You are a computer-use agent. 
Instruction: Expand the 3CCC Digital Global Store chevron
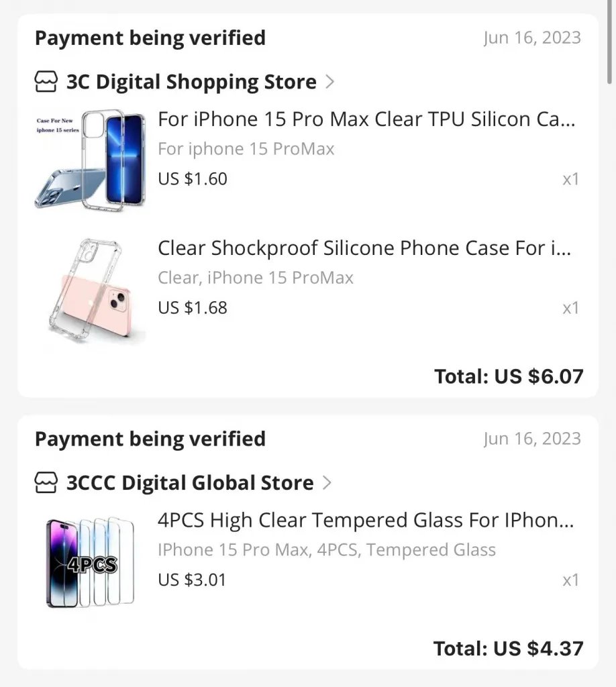coord(327,482)
